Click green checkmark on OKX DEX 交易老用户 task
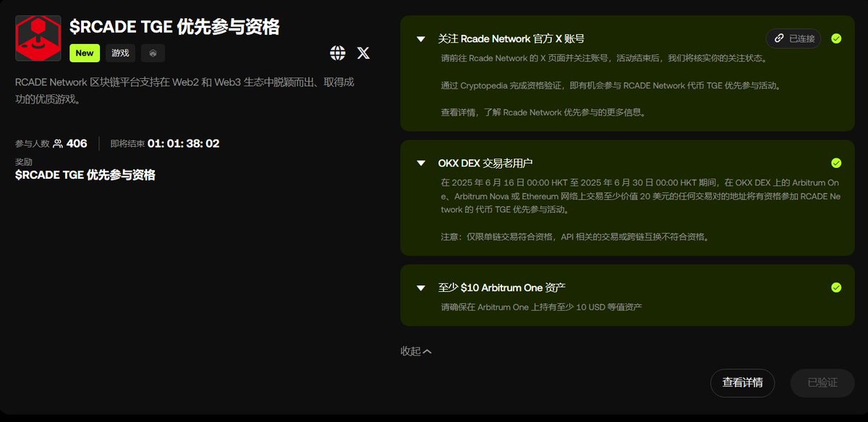The image size is (868, 422). (x=836, y=163)
